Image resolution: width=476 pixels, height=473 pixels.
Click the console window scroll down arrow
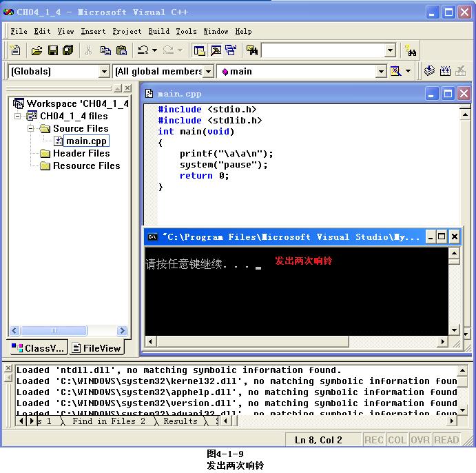click(454, 330)
